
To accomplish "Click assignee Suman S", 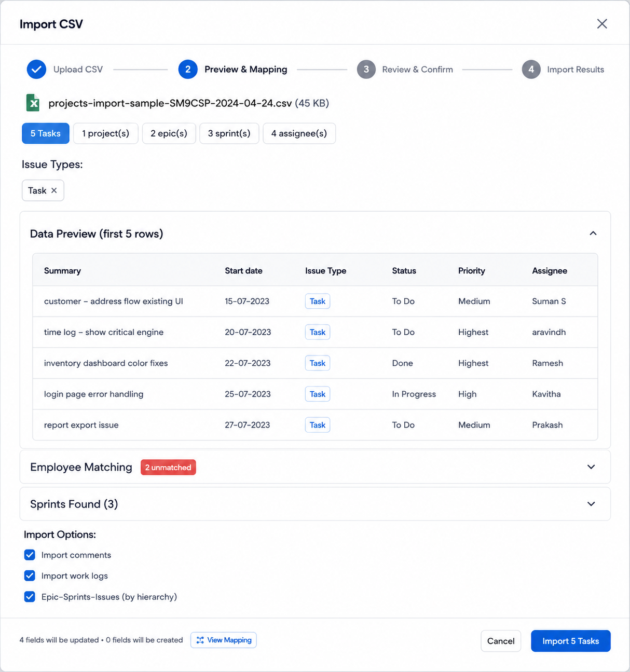I will pyautogui.click(x=549, y=301).
